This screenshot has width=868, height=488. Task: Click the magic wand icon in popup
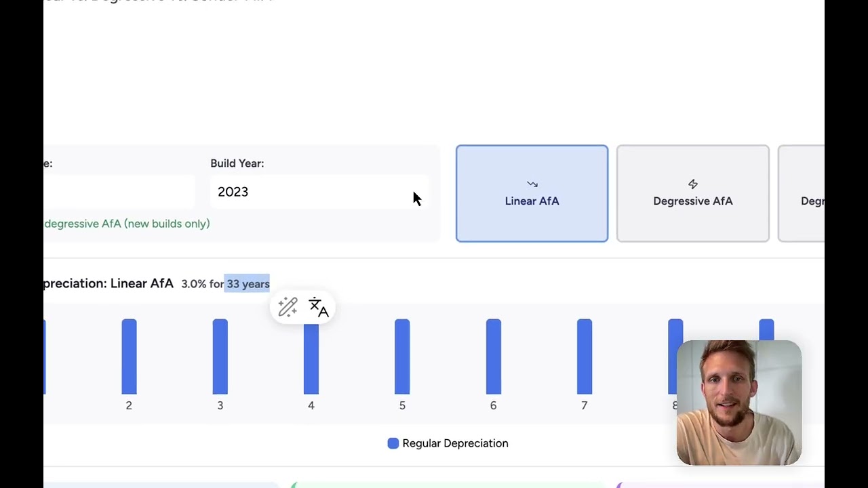[x=288, y=307]
